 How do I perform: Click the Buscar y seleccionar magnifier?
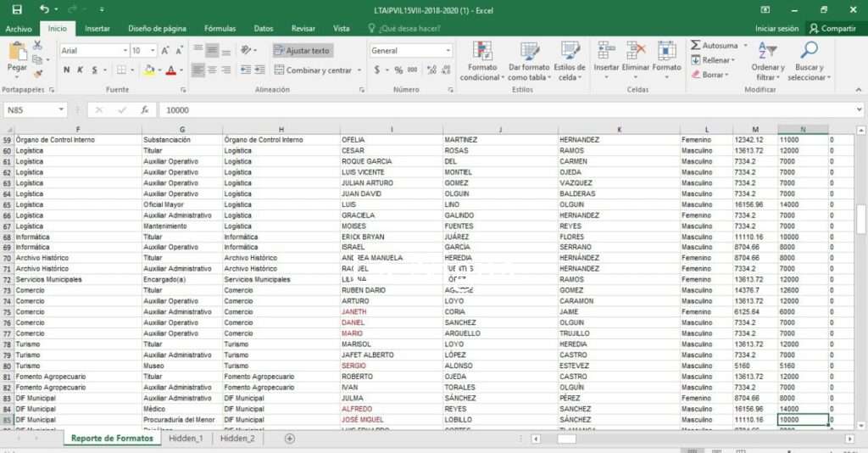[809, 53]
